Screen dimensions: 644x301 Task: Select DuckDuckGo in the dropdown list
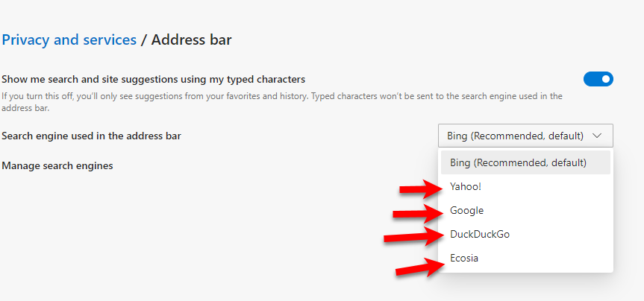(x=480, y=234)
